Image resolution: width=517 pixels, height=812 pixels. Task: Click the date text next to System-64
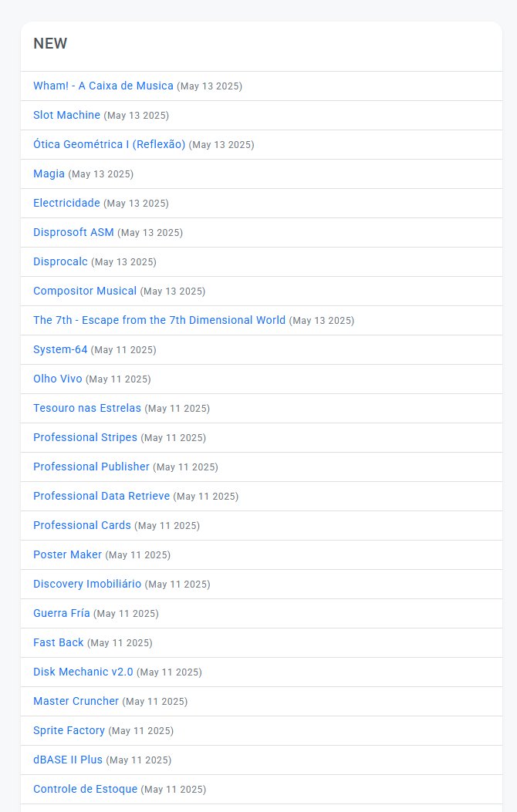click(123, 350)
